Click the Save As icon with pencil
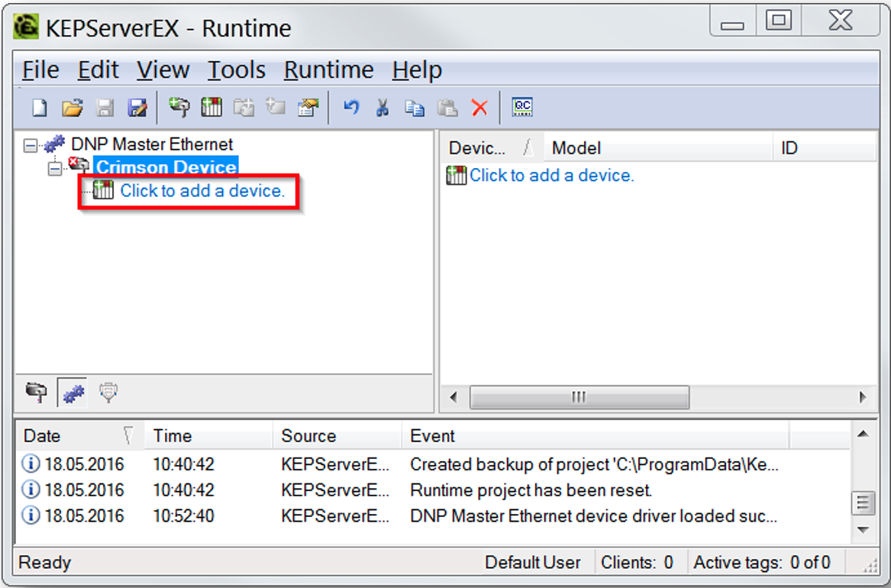The image size is (891, 588). 137,108
